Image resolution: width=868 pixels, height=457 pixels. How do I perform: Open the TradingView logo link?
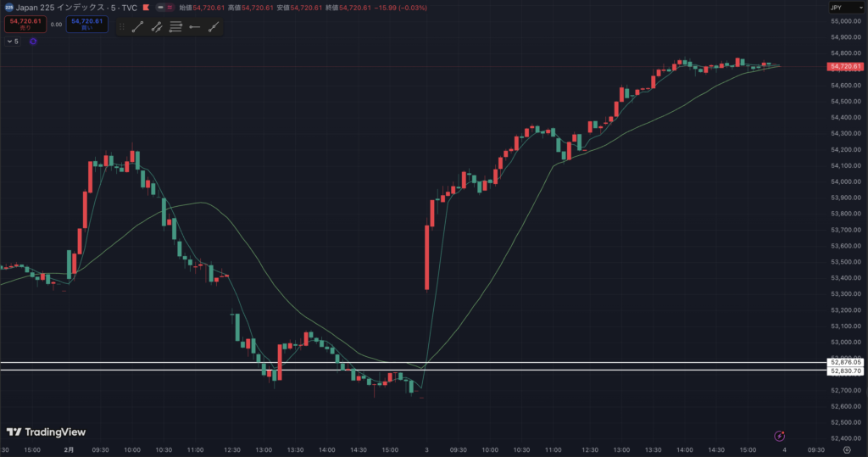point(46,432)
